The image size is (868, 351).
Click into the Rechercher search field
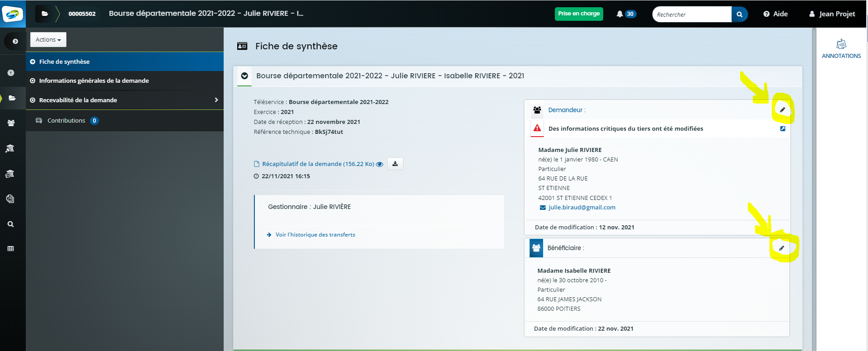pos(692,14)
